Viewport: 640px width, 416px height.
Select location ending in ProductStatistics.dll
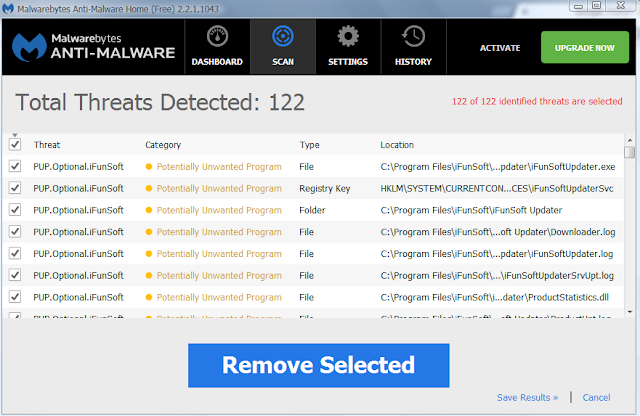pyautogui.click(x=494, y=297)
